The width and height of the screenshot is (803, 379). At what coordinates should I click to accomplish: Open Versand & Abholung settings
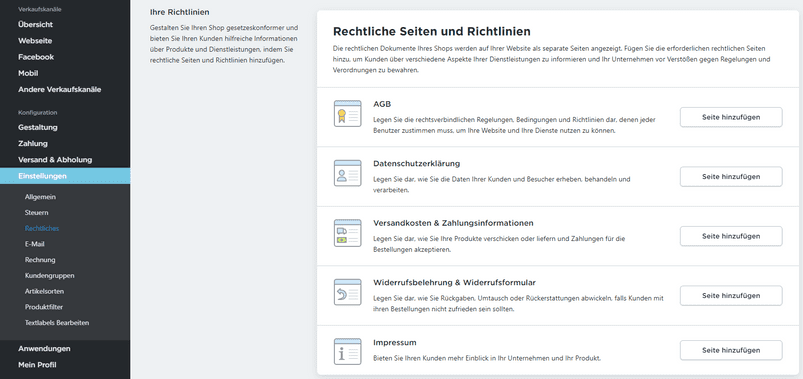click(55, 160)
